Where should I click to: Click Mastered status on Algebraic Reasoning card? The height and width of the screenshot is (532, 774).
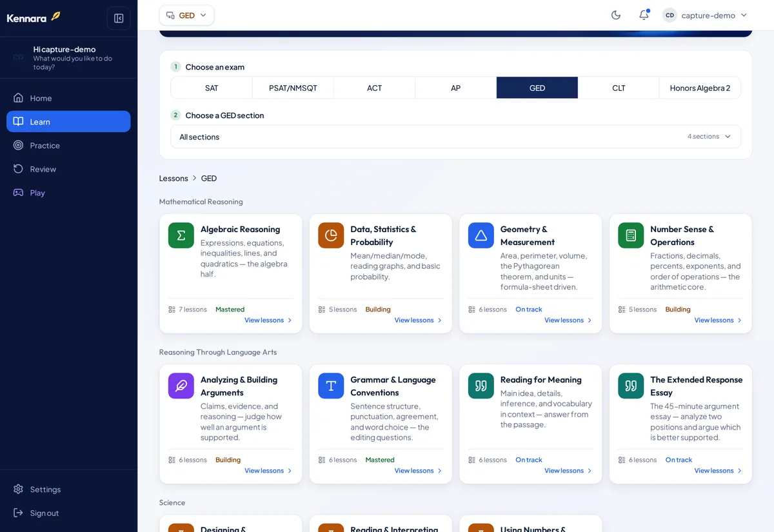pos(230,310)
